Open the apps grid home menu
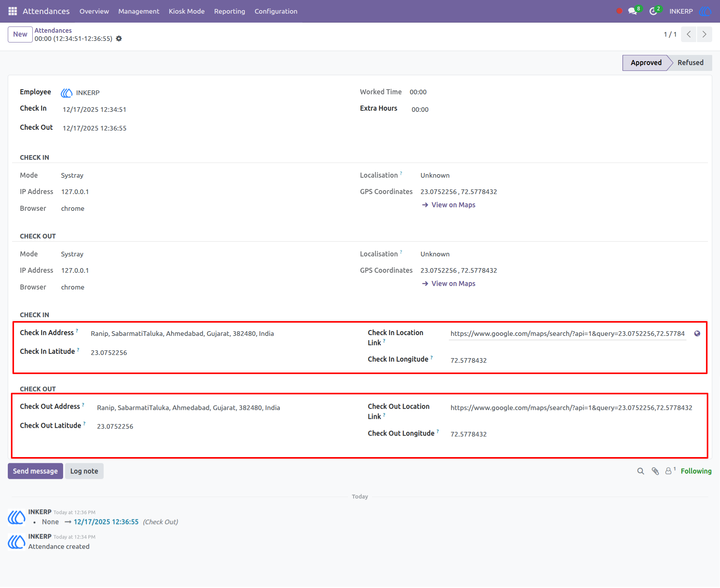 click(x=12, y=11)
